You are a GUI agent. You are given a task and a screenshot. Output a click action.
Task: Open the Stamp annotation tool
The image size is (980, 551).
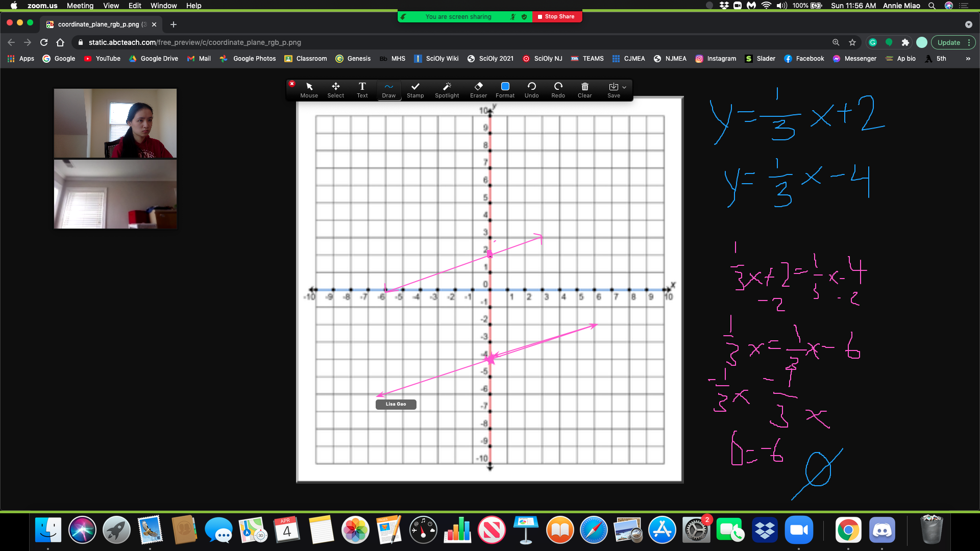[x=415, y=90]
